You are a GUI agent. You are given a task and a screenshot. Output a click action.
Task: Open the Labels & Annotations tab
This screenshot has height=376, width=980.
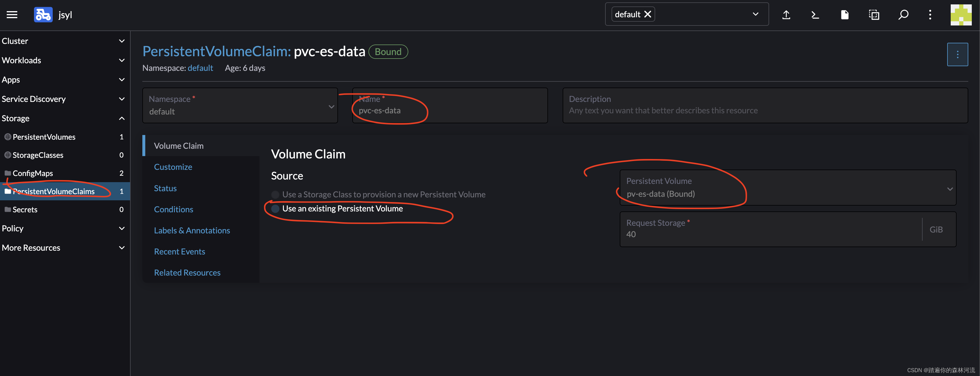click(192, 230)
